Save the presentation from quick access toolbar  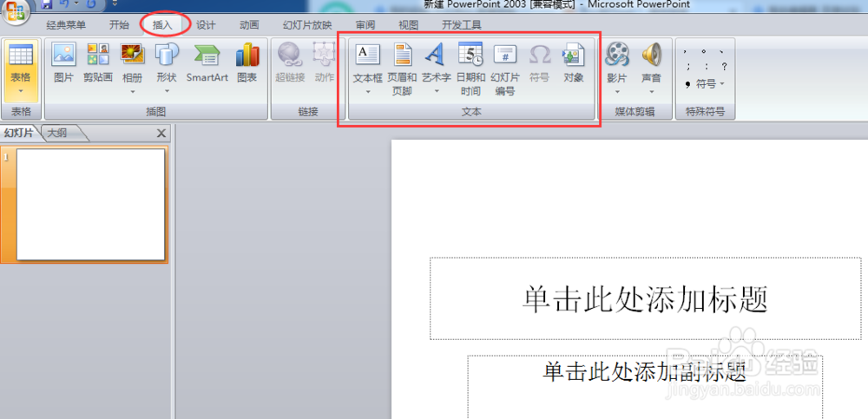click(47, 4)
